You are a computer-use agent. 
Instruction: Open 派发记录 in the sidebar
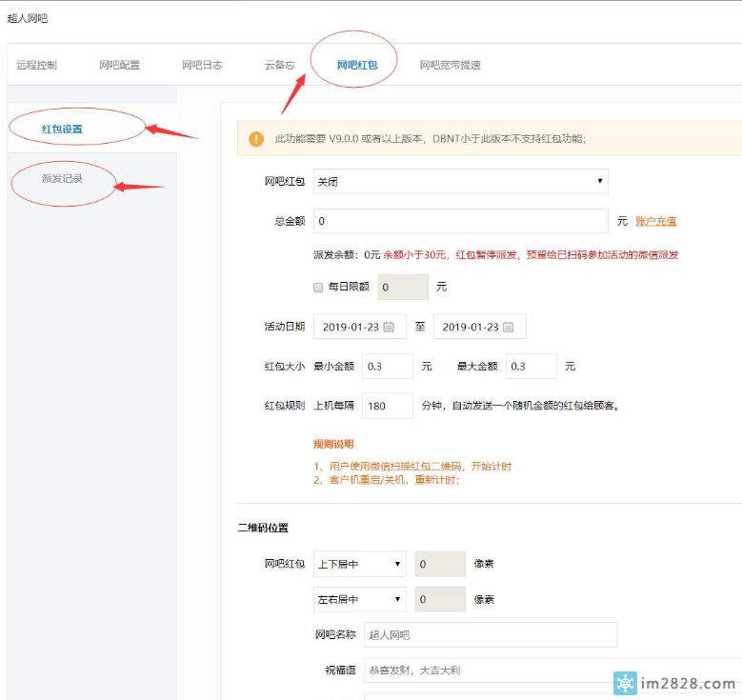(x=62, y=178)
